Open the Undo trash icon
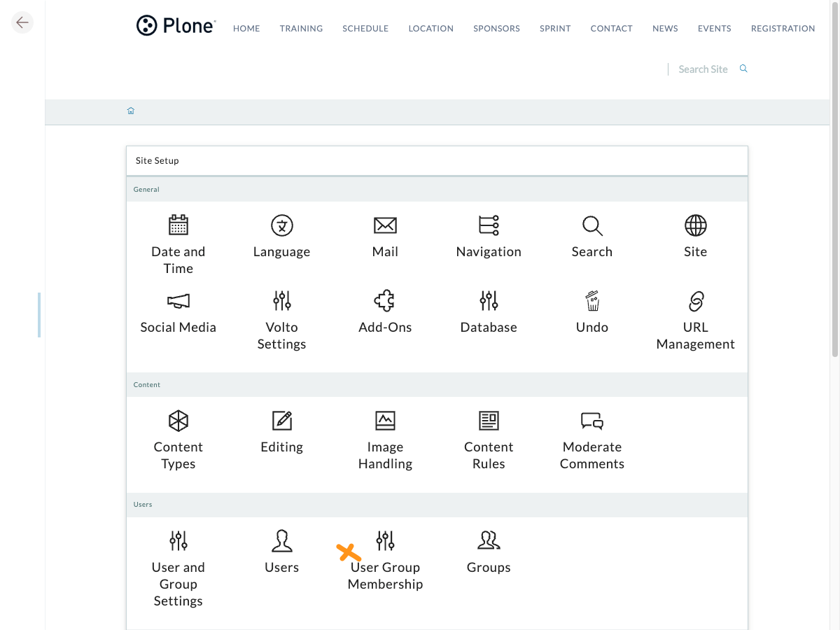The height and width of the screenshot is (630, 840). point(592,301)
